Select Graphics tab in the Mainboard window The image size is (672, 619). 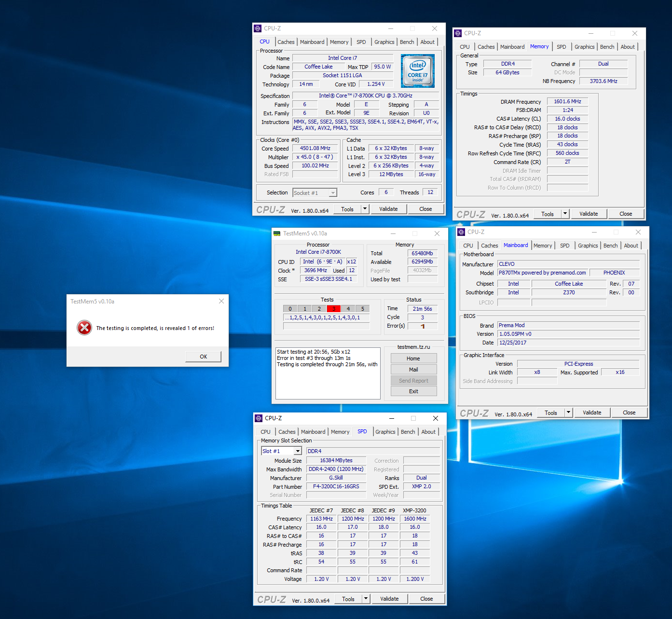[588, 246]
